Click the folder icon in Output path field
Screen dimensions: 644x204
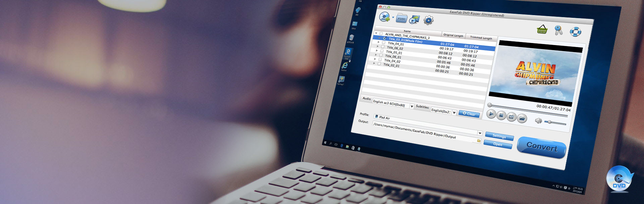[x=479, y=141]
